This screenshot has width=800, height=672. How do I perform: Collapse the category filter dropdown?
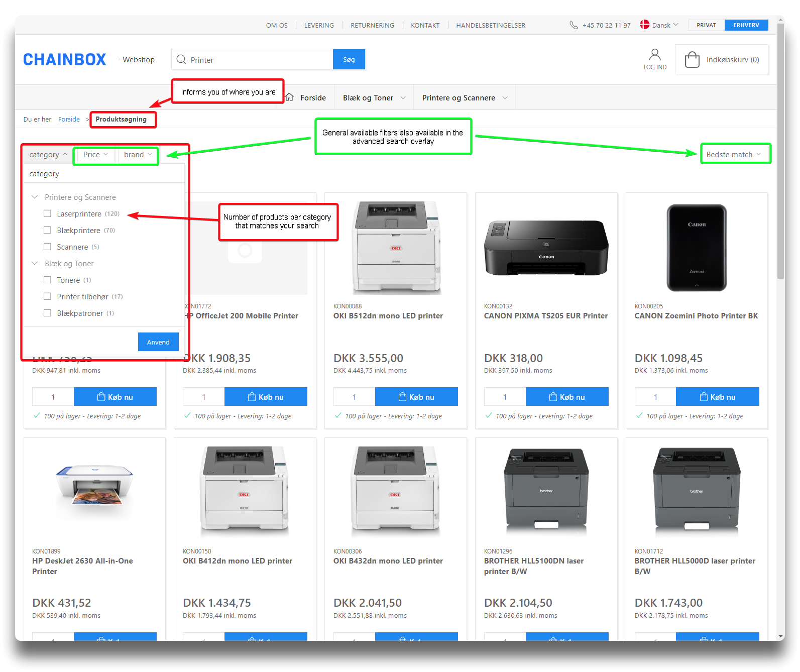click(48, 155)
